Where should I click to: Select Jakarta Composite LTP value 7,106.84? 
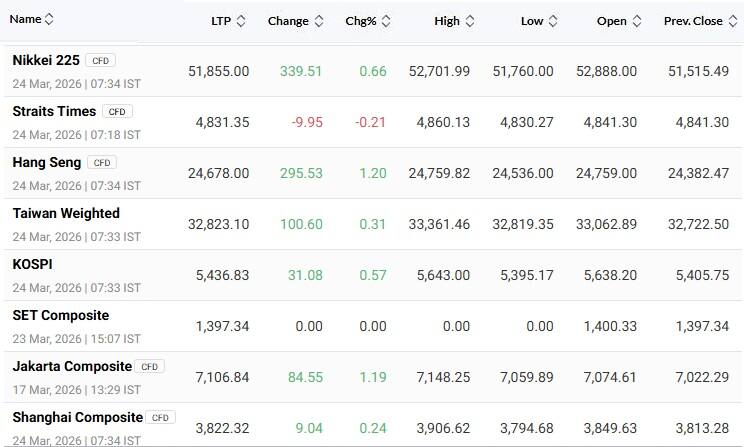point(223,377)
